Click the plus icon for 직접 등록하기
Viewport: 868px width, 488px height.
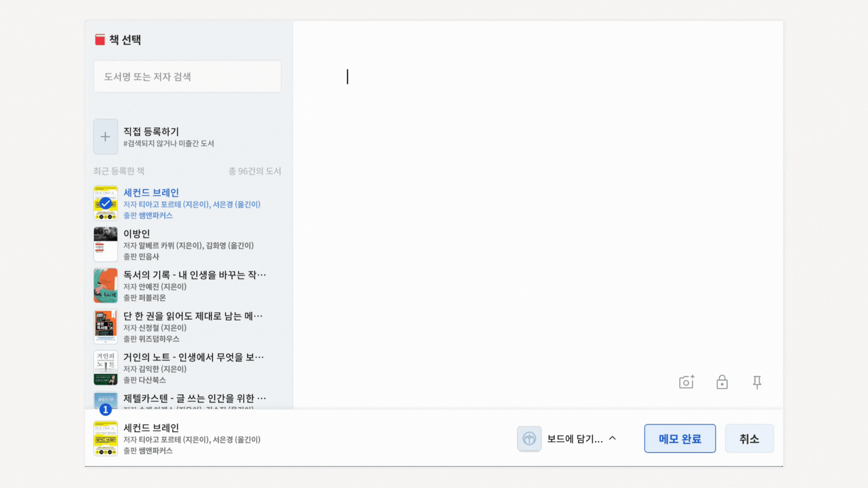[x=105, y=136]
